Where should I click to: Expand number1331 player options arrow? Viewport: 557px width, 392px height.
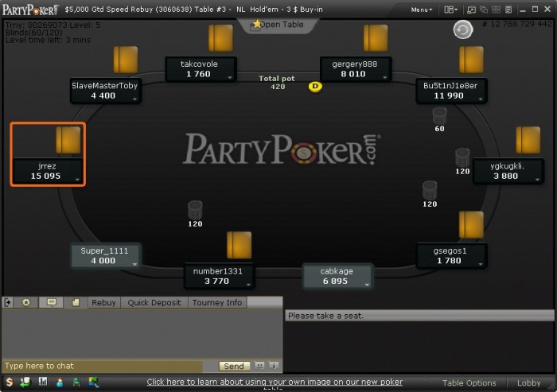[248, 285]
